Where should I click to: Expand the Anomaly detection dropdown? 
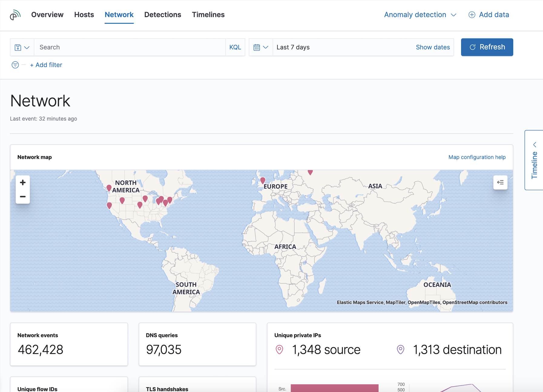pyautogui.click(x=420, y=15)
